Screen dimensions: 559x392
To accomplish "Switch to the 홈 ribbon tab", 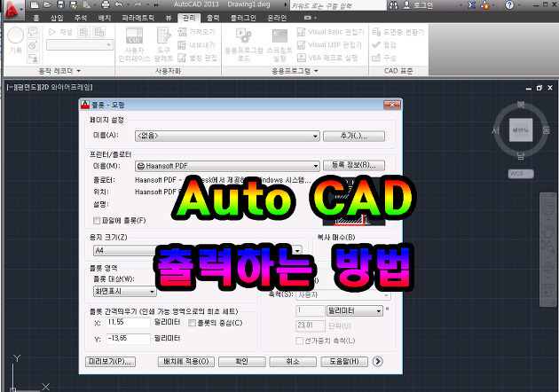I will coord(36,18).
